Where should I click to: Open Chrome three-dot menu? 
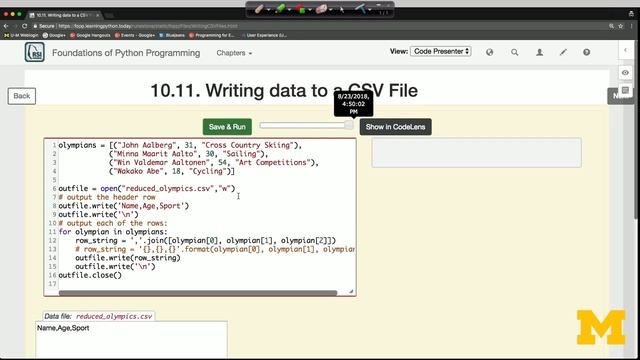632,26
